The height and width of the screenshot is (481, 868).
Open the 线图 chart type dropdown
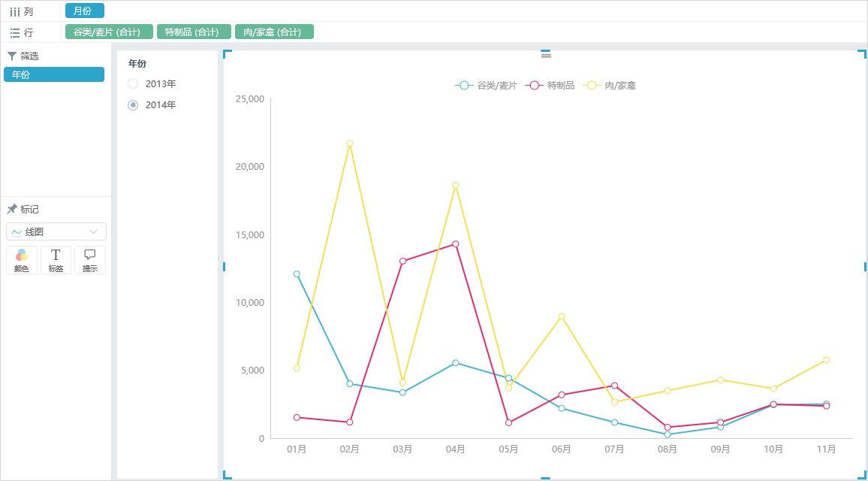point(56,231)
